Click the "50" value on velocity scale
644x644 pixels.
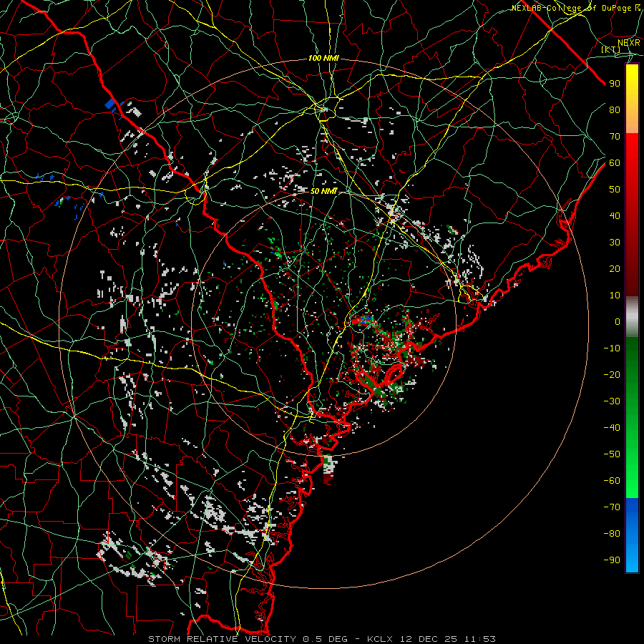615,190
